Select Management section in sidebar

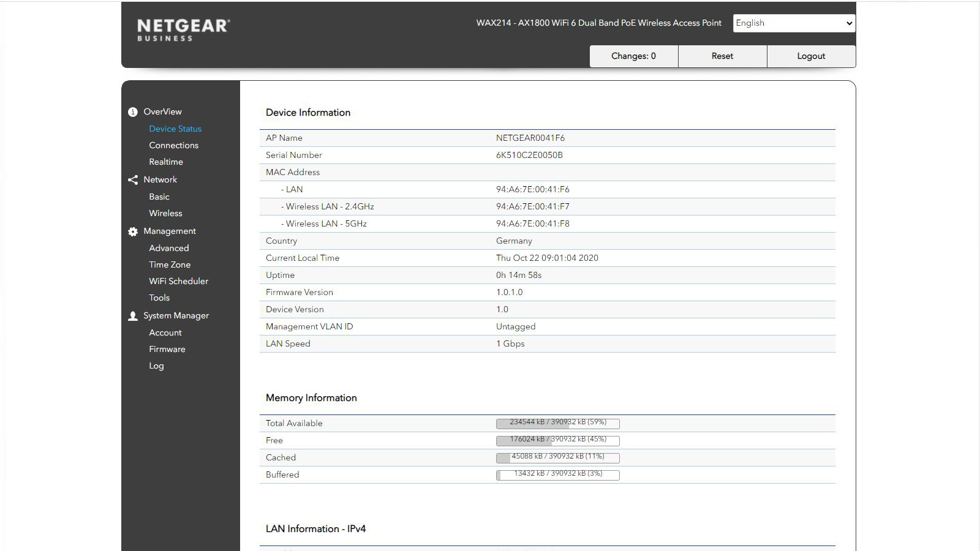170,231
